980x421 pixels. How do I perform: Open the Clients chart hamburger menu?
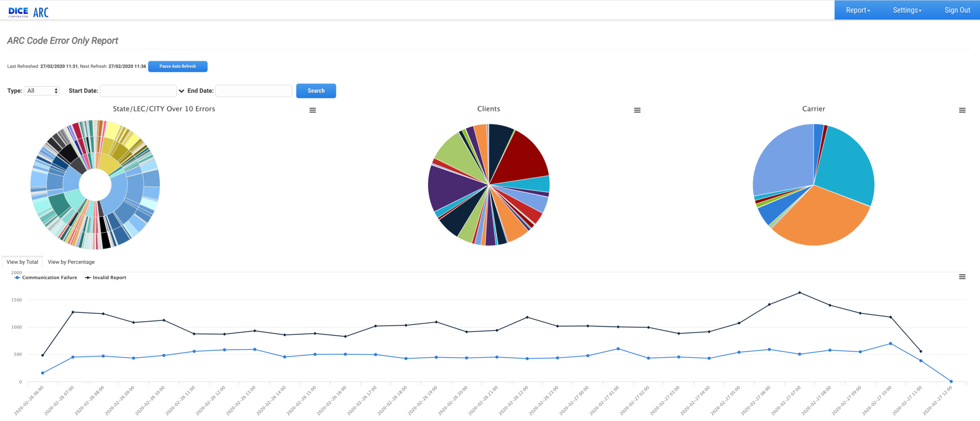click(637, 110)
